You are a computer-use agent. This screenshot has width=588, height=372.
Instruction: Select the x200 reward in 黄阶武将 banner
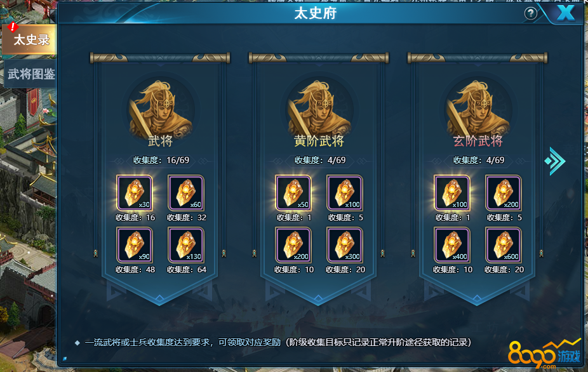(x=293, y=245)
